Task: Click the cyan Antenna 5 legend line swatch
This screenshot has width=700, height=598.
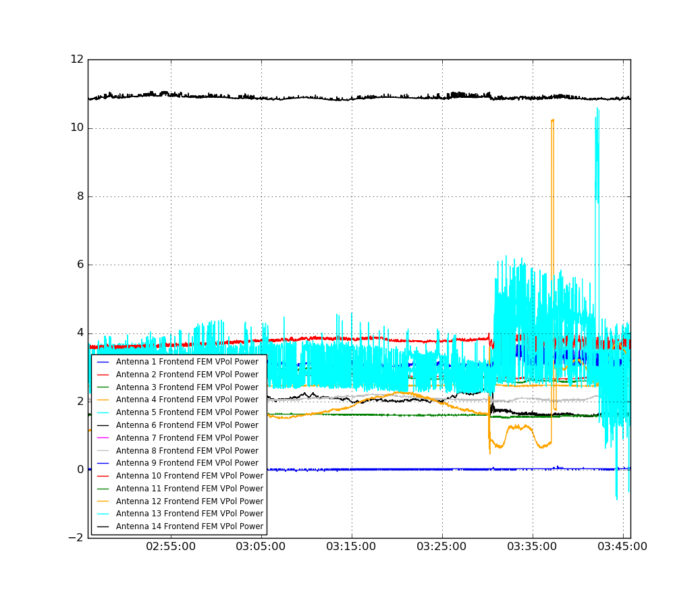Action: coord(103,412)
